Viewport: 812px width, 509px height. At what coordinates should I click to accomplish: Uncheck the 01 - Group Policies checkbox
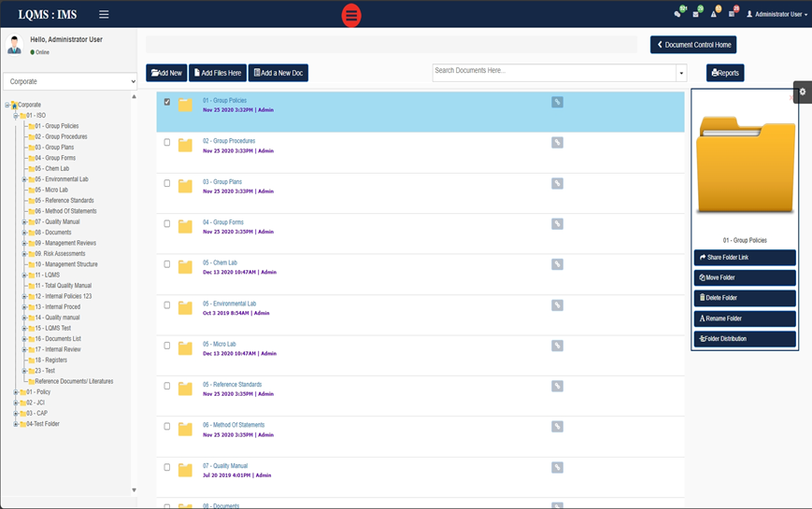(166, 102)
